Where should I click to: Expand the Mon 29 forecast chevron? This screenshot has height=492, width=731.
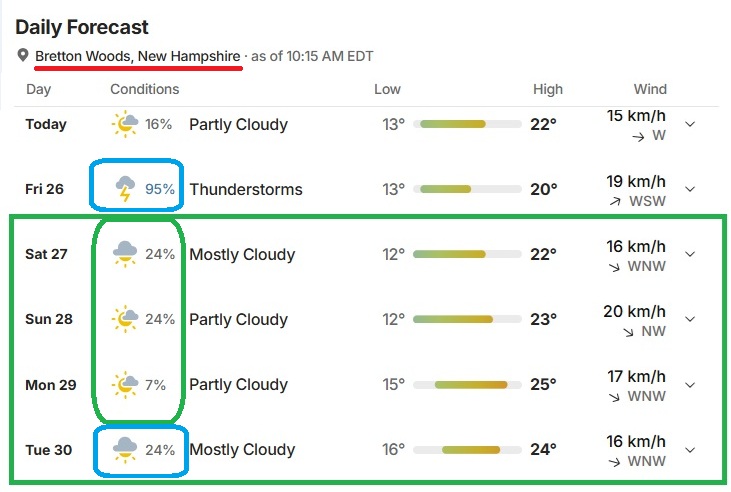690,385
